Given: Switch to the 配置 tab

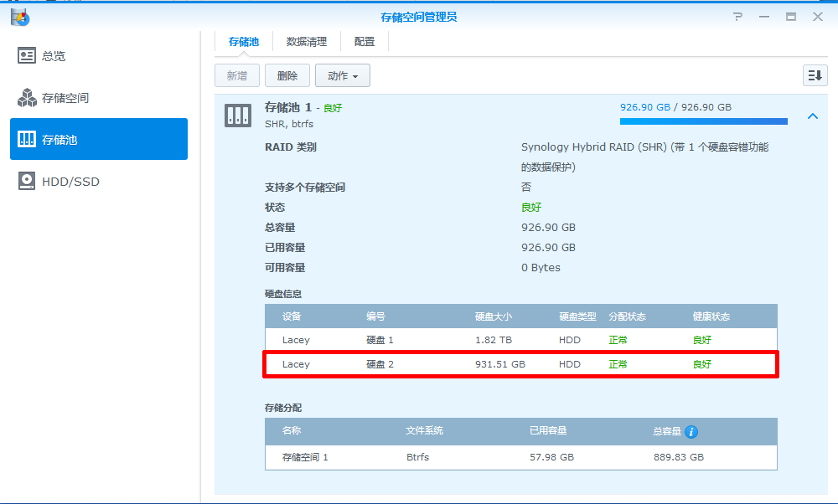Looking at the screenshot, I should pyautogui.click(x=365, y=42).
